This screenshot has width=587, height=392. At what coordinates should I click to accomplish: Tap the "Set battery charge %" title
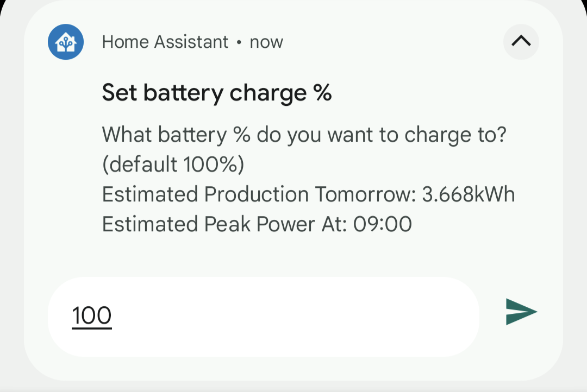pyautogui.click(x=216, y=93)
